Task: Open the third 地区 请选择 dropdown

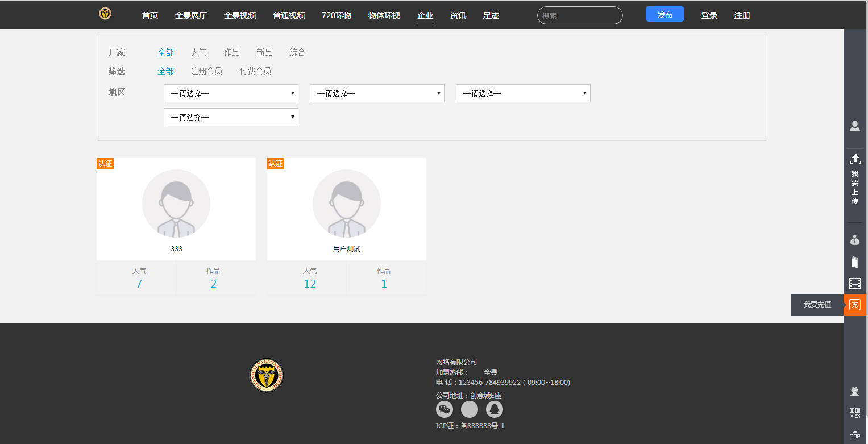Action: [x=523, y=93]
